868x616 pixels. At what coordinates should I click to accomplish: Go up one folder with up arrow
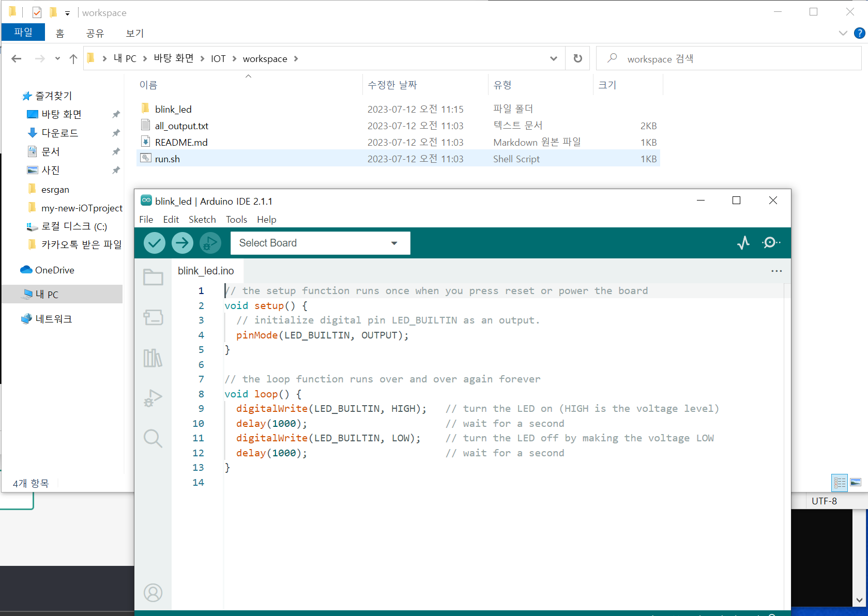pos(73,59)
